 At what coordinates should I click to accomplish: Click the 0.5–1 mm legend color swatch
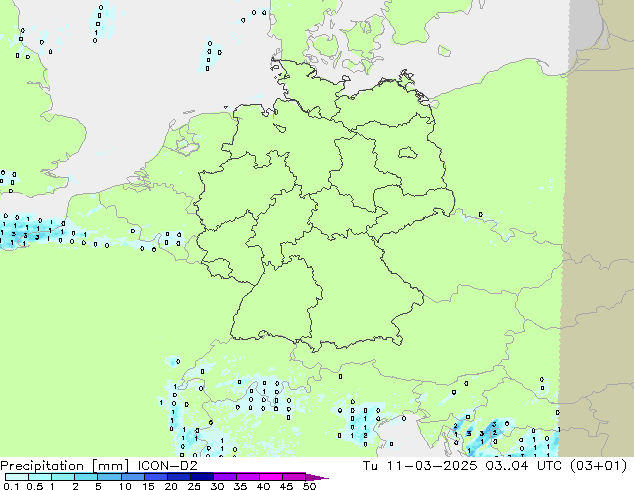coord(40,477)
